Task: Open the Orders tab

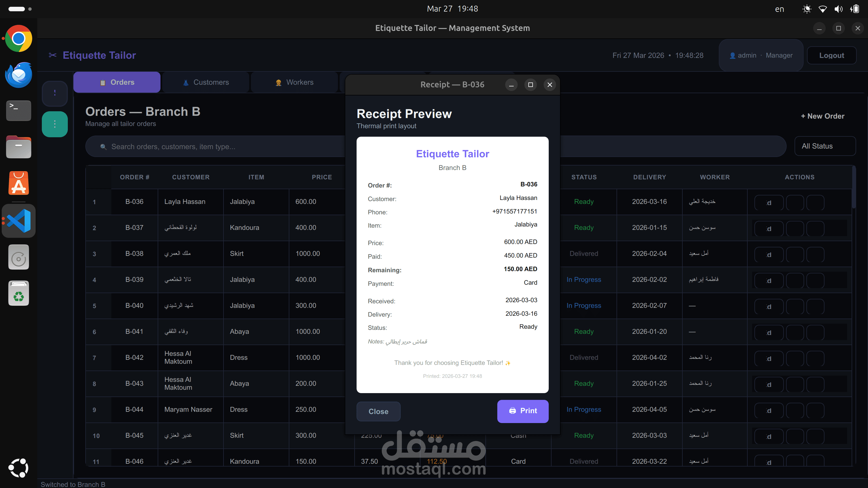Action: pyautogui.click(x=117, y=82)
